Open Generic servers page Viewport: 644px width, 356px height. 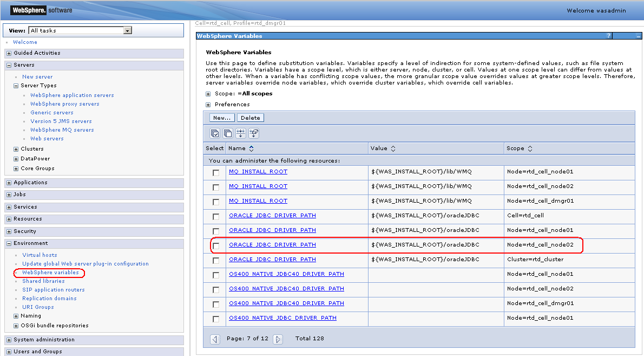tap(52, 112)
